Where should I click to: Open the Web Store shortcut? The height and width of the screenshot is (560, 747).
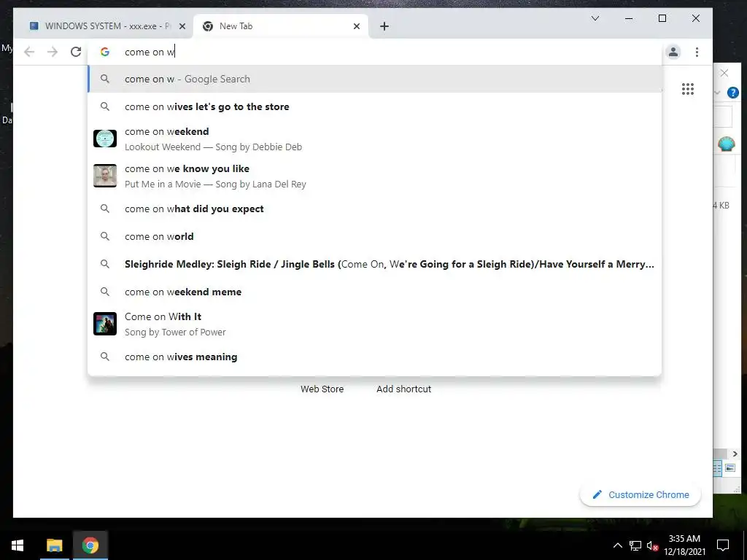(x=322, y=389)
